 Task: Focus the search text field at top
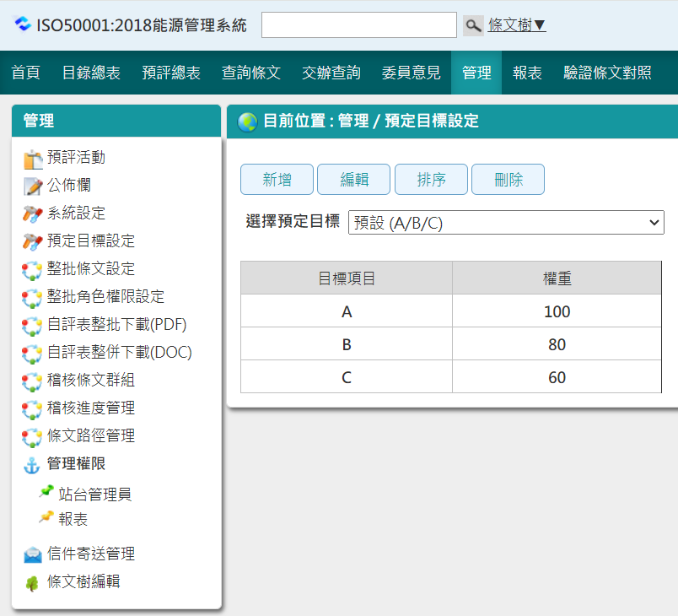point(358,25)
